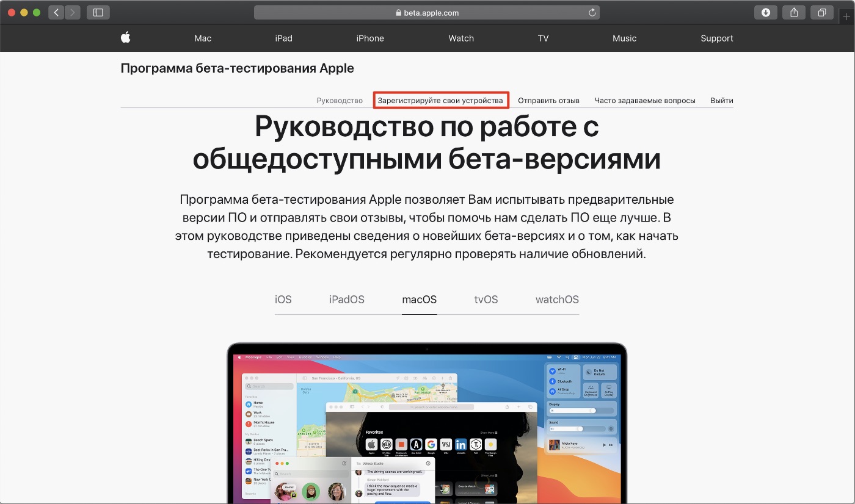855x504 pixels.
Task: Open the TV section in Apple navigation
Action: tap(543, 38)
